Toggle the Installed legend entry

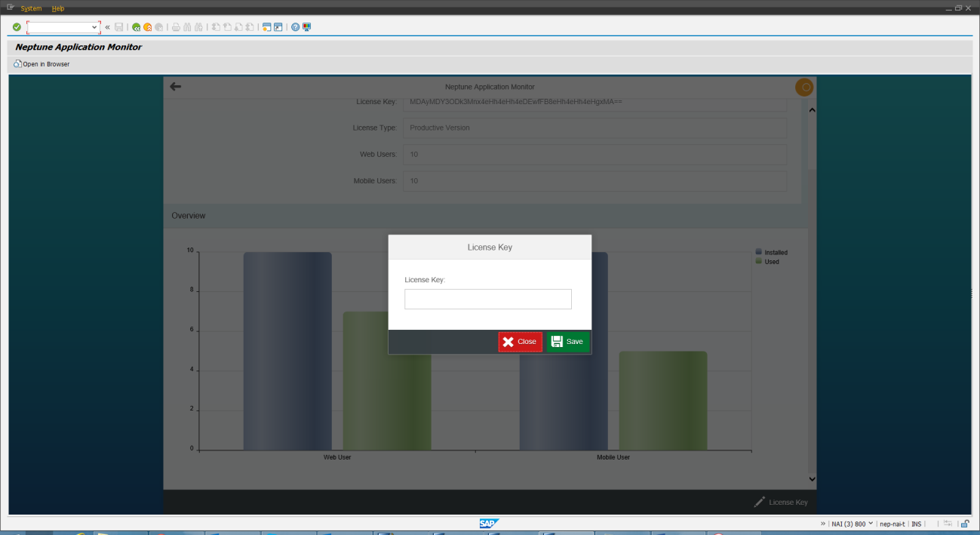click(x=776, y=252)
